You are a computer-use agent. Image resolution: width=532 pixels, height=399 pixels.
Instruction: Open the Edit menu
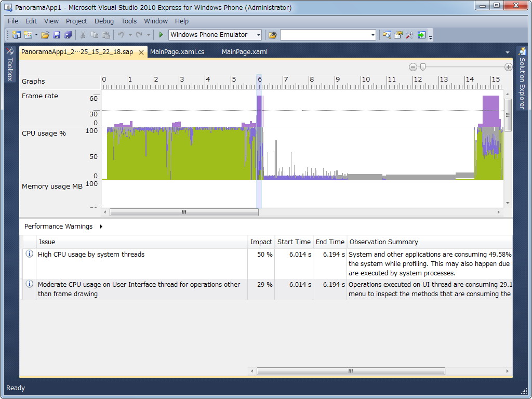31,21
